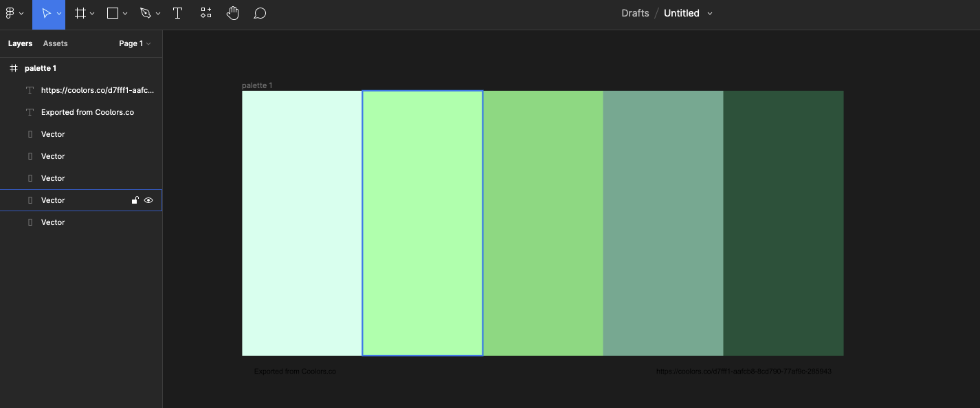Image resolution: width=980 pixels, height=408 pixels.
Task: Open the Resources components tool
Action: tap(205, 13)
